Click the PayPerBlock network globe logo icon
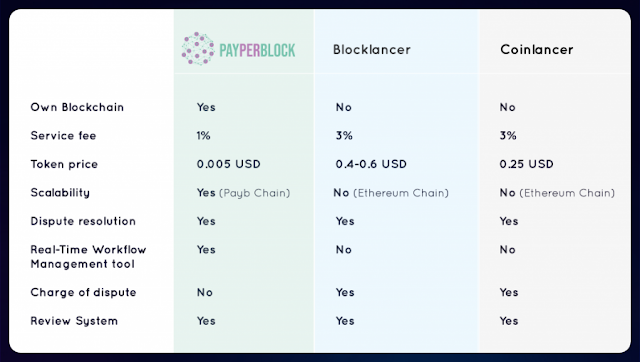Screen dimensions: 640x362 198,49
